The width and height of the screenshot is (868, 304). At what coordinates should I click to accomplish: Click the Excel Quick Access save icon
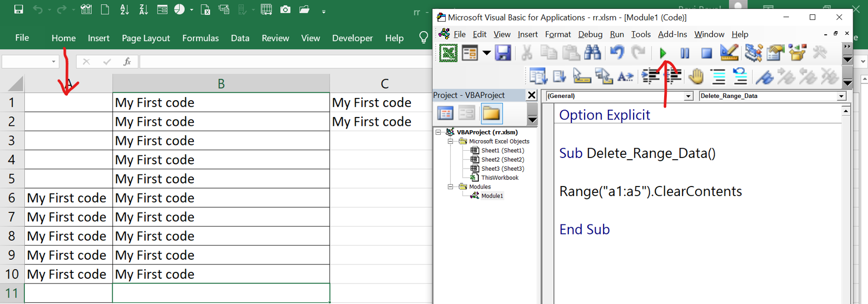click(18, 9)
